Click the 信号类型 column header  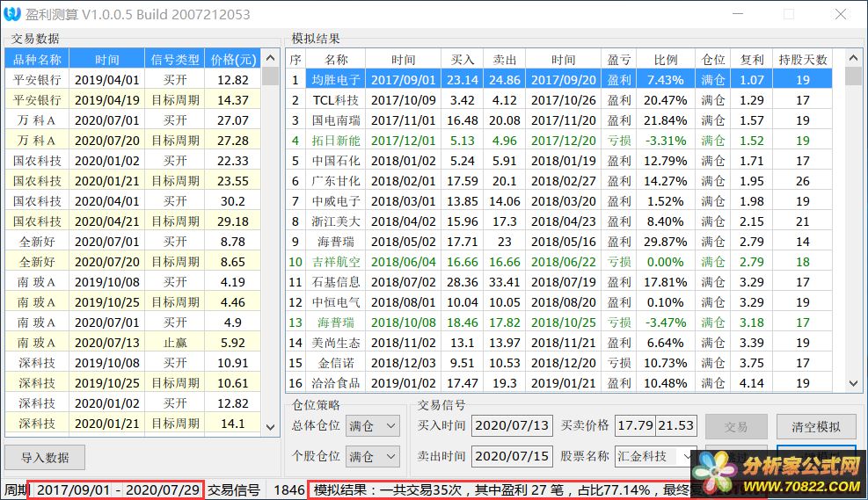click(x=175, y=59)
